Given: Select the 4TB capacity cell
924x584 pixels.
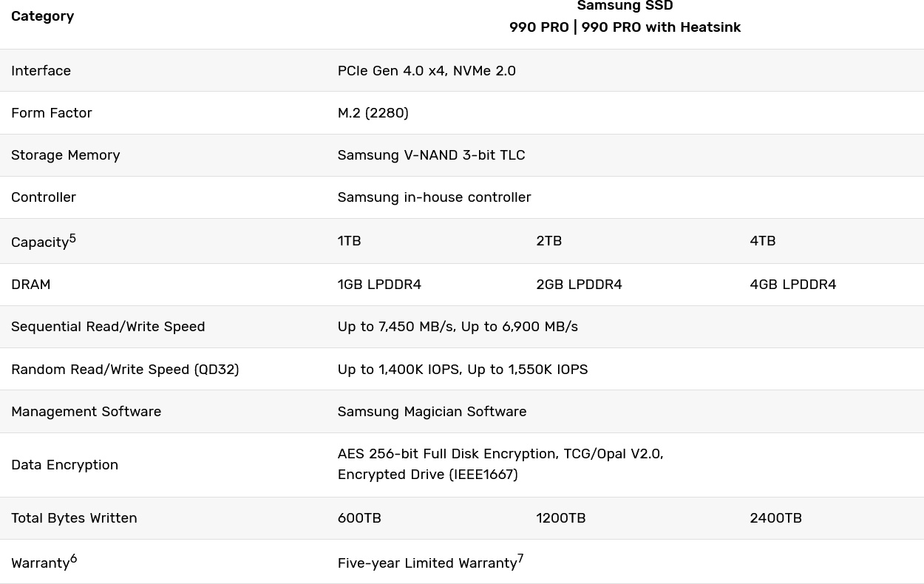Looking at the screenshot, I should click(762, 241).
